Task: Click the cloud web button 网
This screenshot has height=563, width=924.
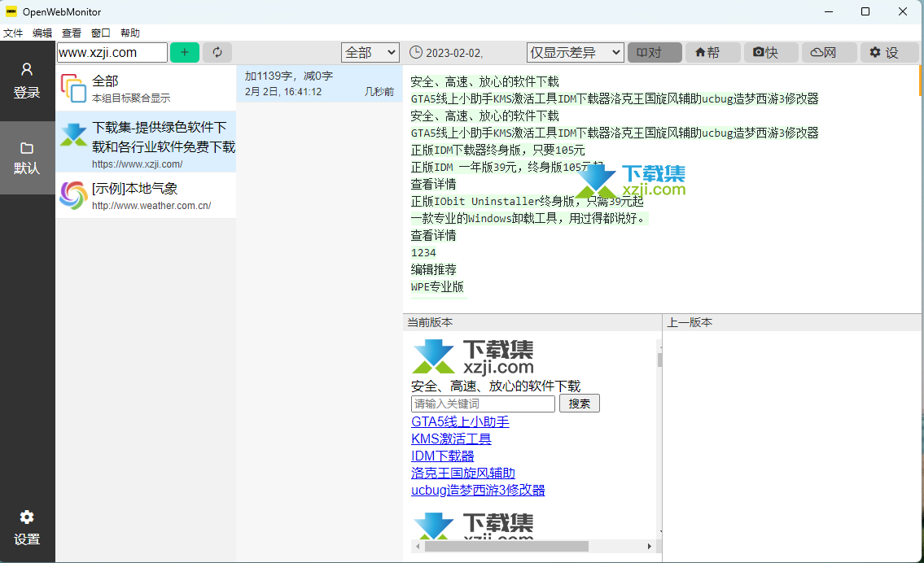Action: click(x=829, y=52)
